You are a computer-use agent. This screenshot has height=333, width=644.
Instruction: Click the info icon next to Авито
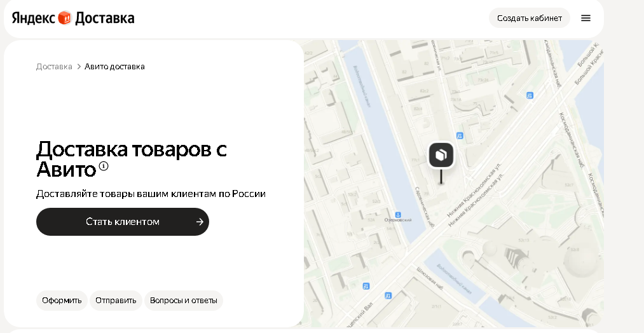[x=104, y=166]
